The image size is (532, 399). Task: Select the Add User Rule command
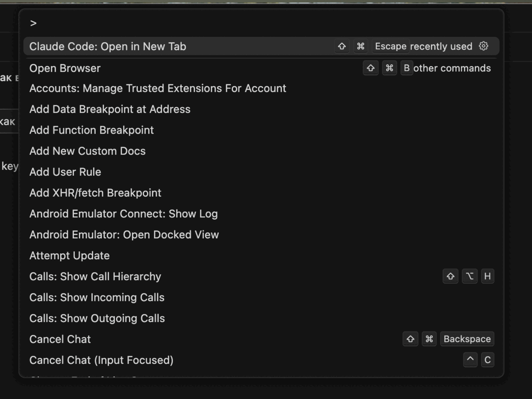262,172
